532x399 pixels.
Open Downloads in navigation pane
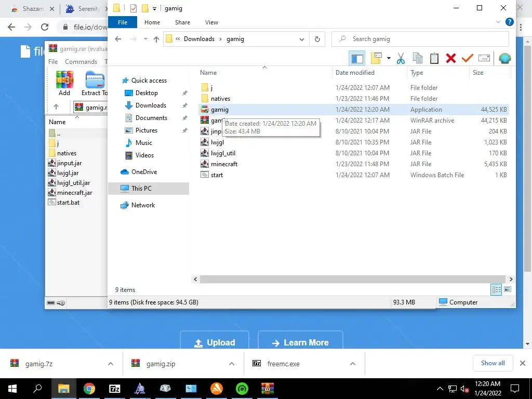pos(150,105)
